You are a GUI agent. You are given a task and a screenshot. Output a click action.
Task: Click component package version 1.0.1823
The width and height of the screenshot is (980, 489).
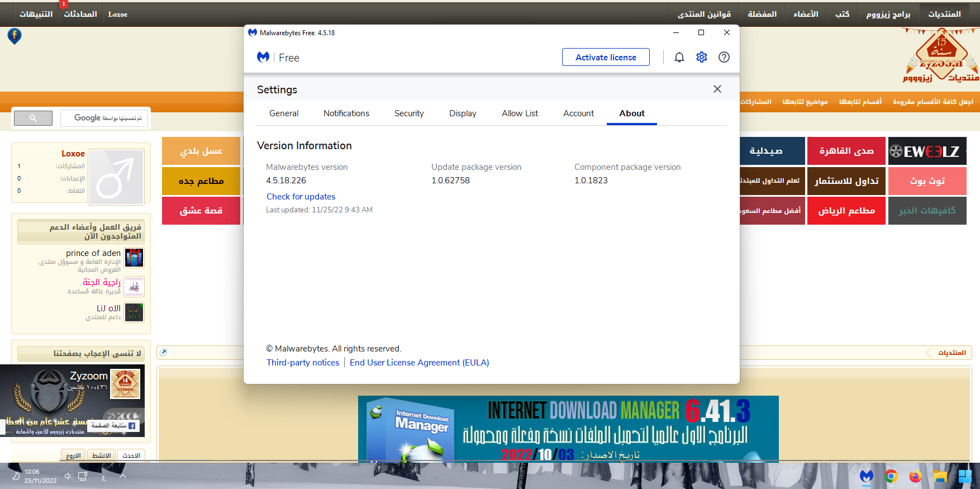[591, 181]
